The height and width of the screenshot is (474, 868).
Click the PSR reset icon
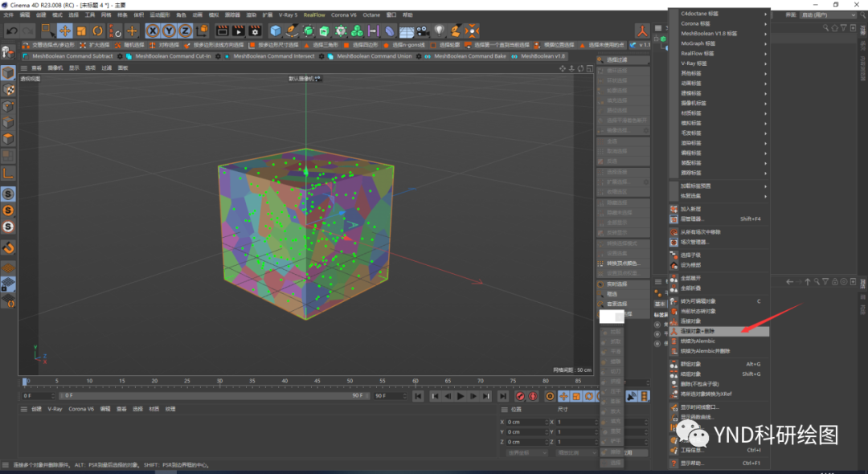click(115, 31)
